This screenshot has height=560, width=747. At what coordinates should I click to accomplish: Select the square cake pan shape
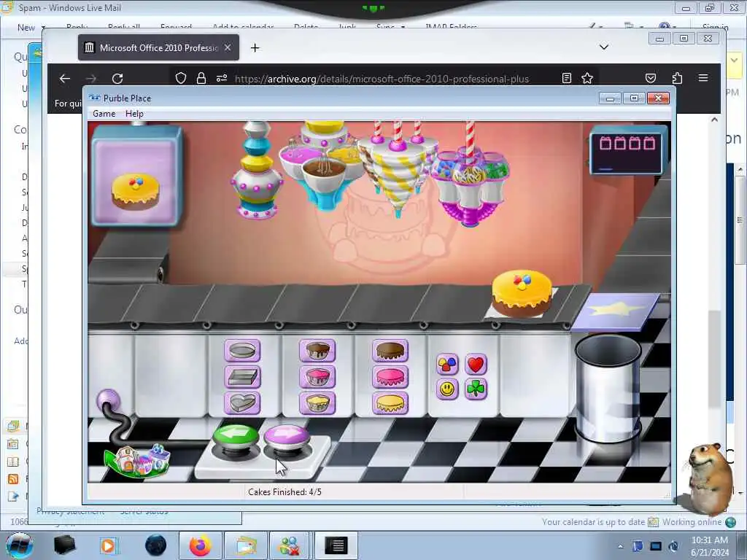coord(242,377)
